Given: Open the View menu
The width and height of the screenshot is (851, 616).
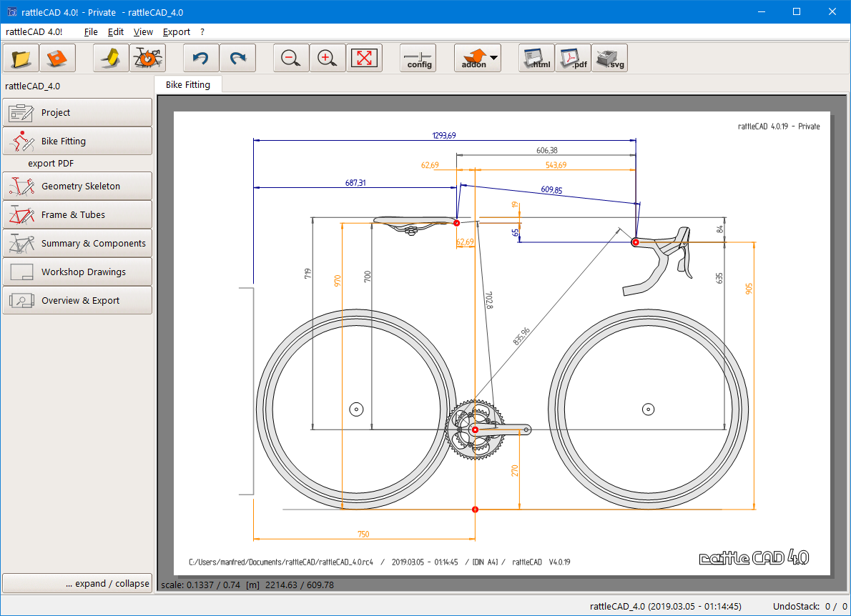Looking at the screenshot, I should (143, 32).
